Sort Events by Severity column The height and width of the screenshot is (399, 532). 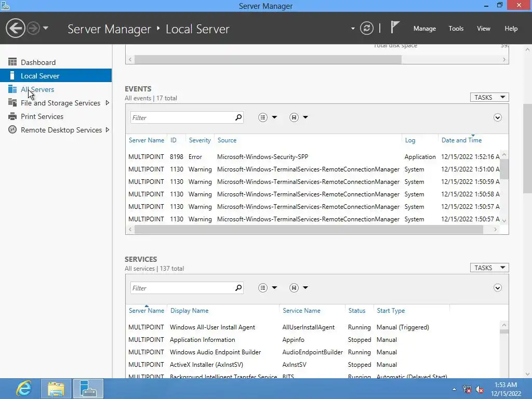(200, 140)
